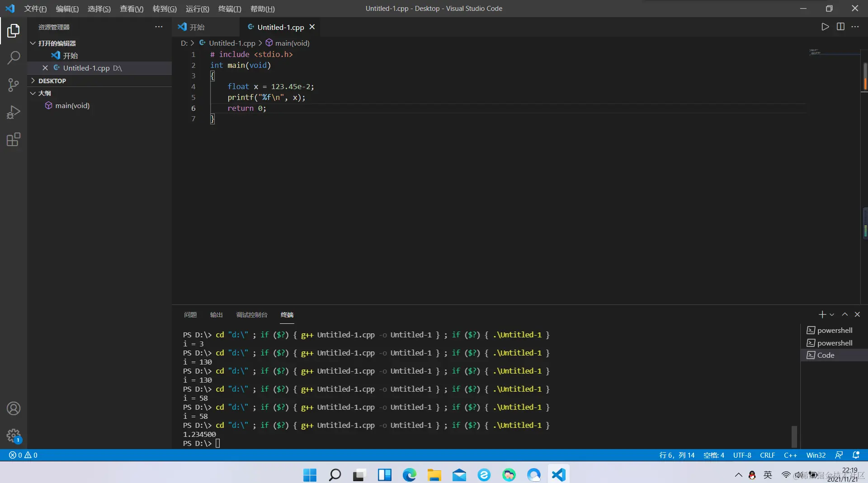Open the 转到(G) menu

point(165,9)
